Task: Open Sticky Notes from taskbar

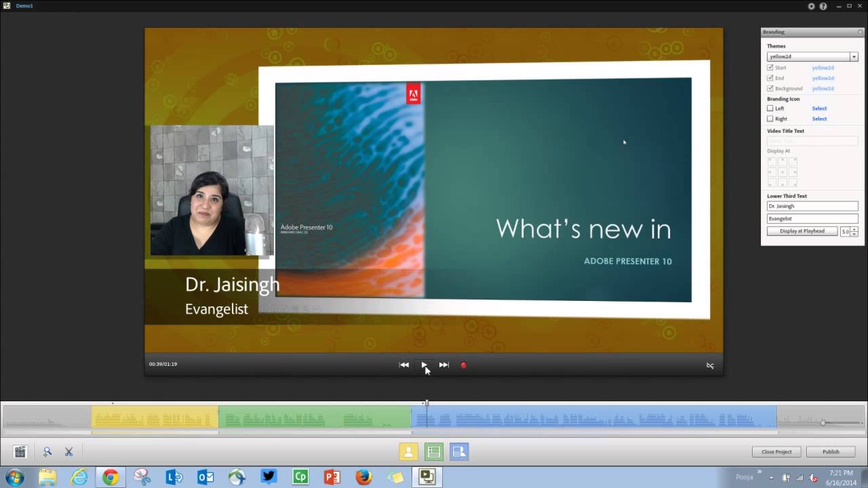Action: click(x=395, y=478)
